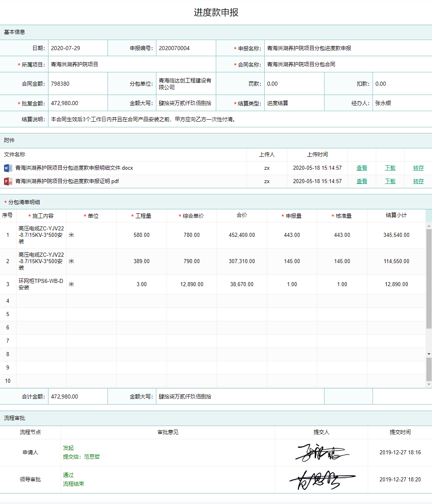The width and height of the screenshot is (432, 504).
Task: View the pdf attachment via 查看
Action: (362, 181)
